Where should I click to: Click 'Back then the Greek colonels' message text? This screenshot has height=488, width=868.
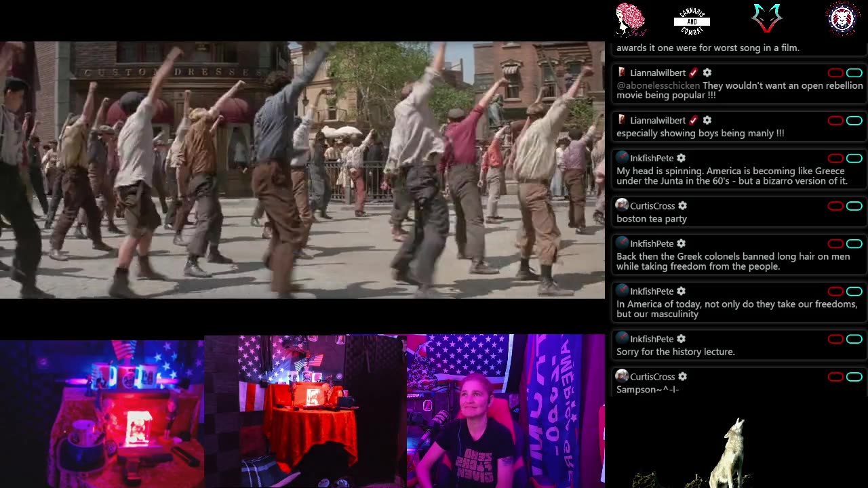point(733,262)
